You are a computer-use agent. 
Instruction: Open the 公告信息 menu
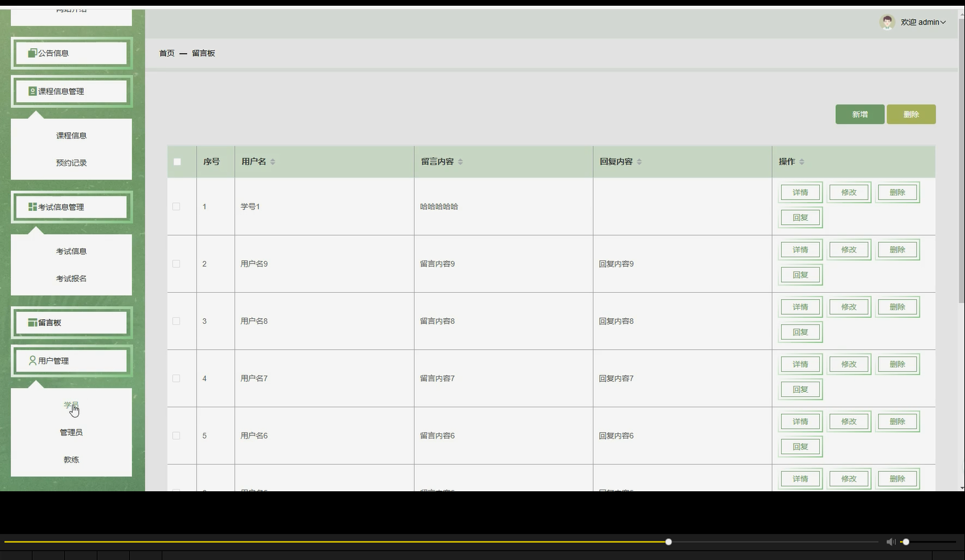pyautogui.click(x=71, y=53)
